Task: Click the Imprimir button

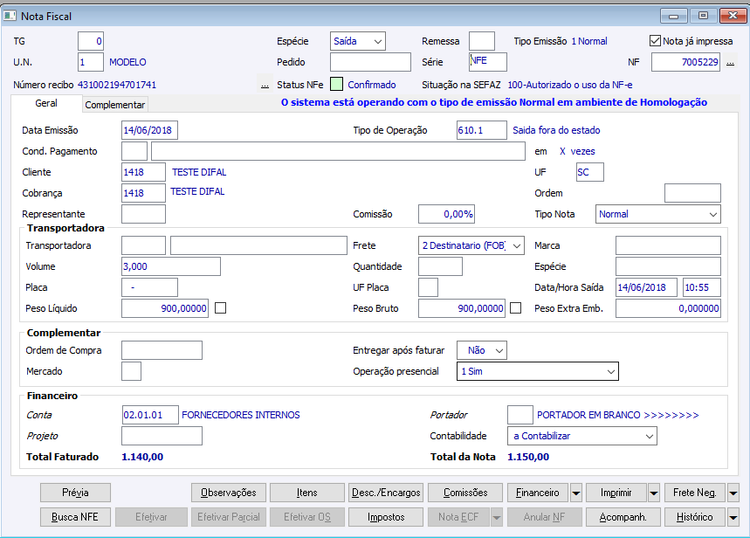Action: (x=616, y=493)
